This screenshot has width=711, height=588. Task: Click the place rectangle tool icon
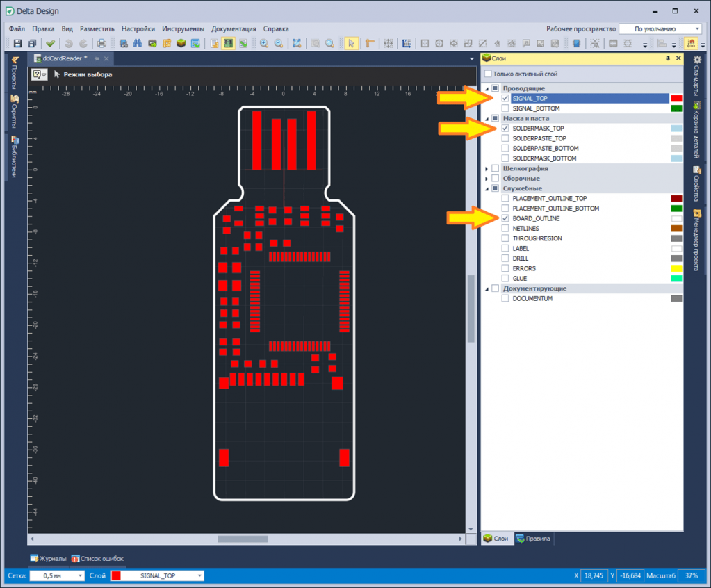click(425, 44)
